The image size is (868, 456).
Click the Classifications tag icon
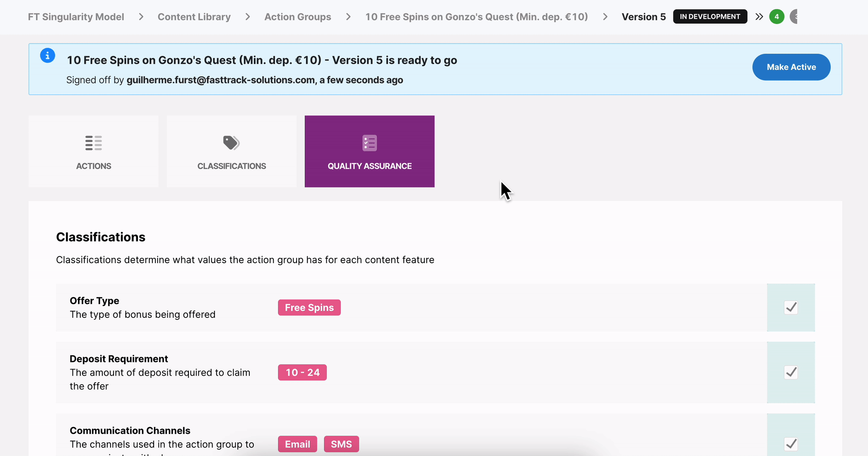231,143
